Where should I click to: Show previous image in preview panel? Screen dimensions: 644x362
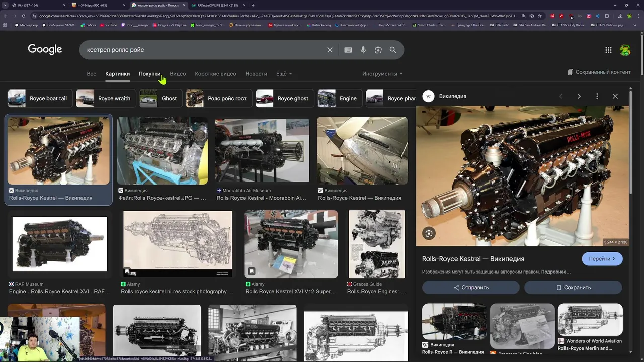561,96
